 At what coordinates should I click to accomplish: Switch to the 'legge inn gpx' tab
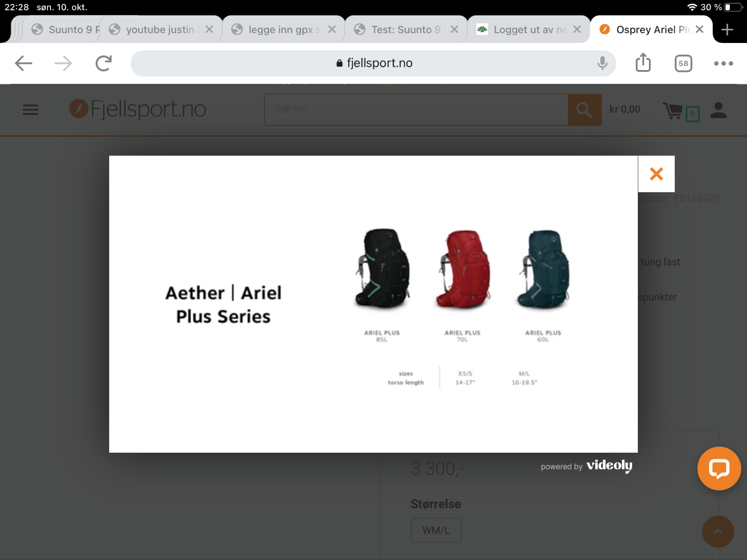tap(280, 30)
